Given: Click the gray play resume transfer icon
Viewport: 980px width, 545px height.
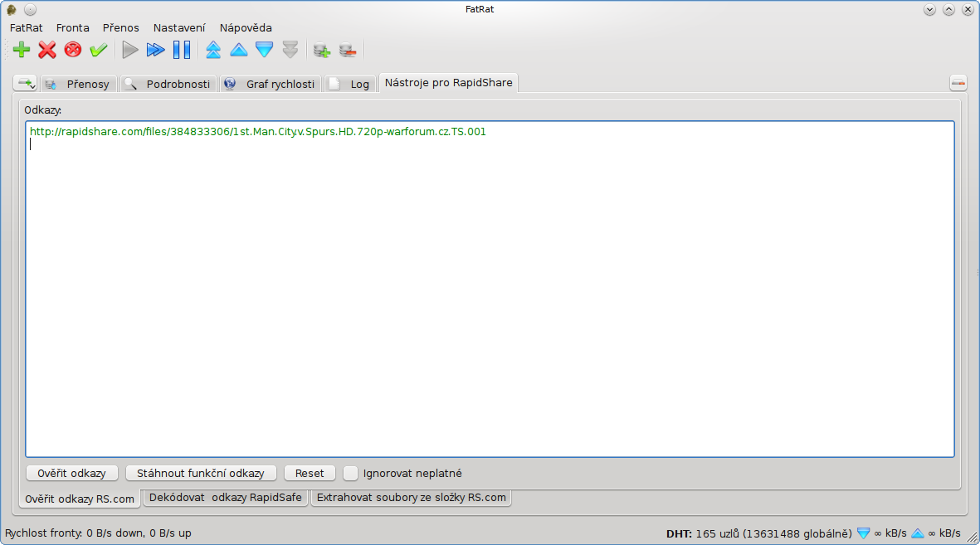Looking at the screenshot, I should (130, 50).
